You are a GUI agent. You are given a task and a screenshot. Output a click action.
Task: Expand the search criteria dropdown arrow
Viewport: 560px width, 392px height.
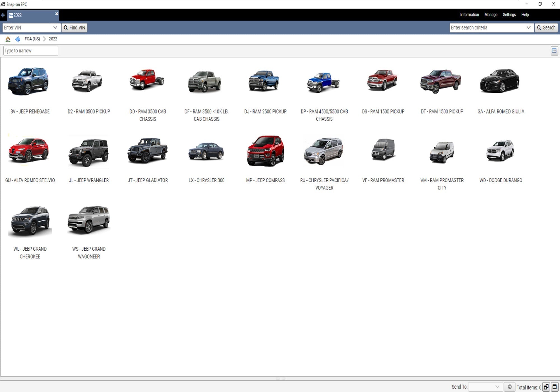[x=528, y=27]
